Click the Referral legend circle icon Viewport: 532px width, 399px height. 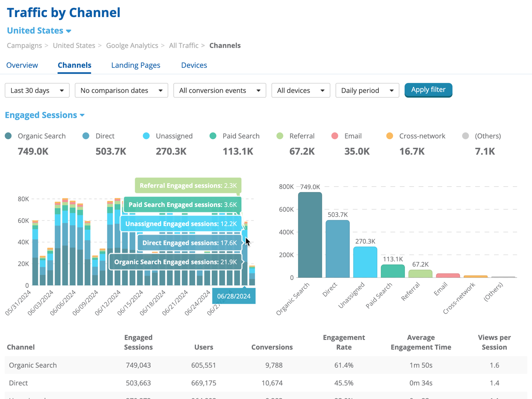[280, 136]
